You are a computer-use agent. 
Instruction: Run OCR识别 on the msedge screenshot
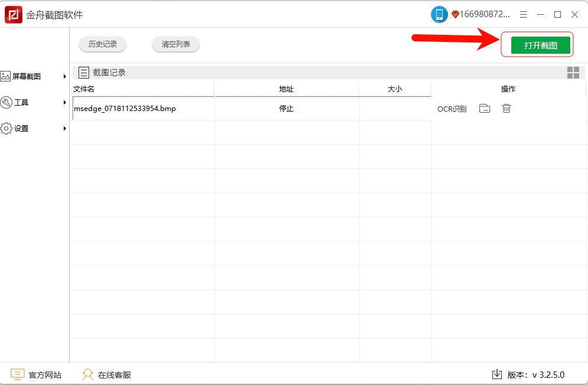pos(452,109)
